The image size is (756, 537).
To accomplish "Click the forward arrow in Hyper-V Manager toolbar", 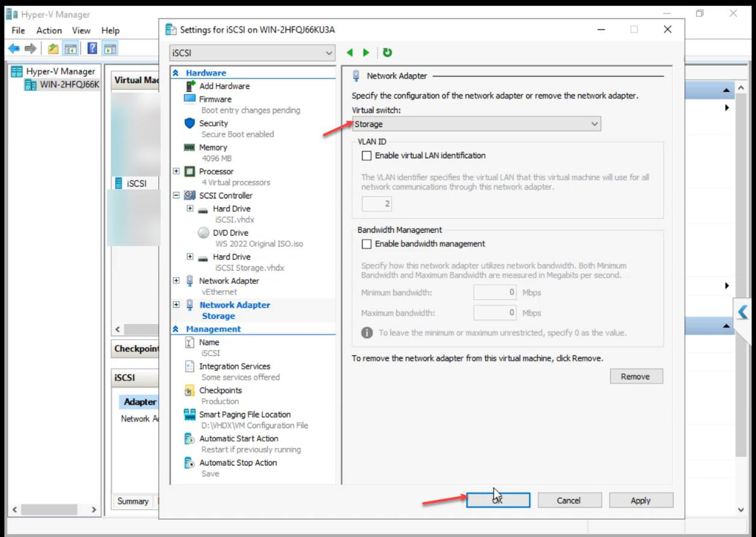I will point(30,49).
